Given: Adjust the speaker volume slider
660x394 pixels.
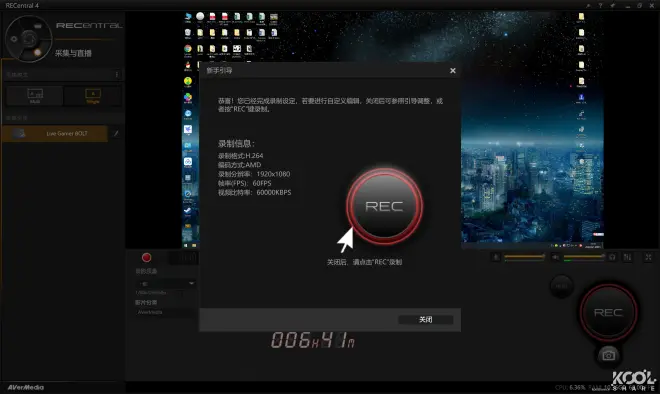Looking at the screenshot, I should pos(584,257).
